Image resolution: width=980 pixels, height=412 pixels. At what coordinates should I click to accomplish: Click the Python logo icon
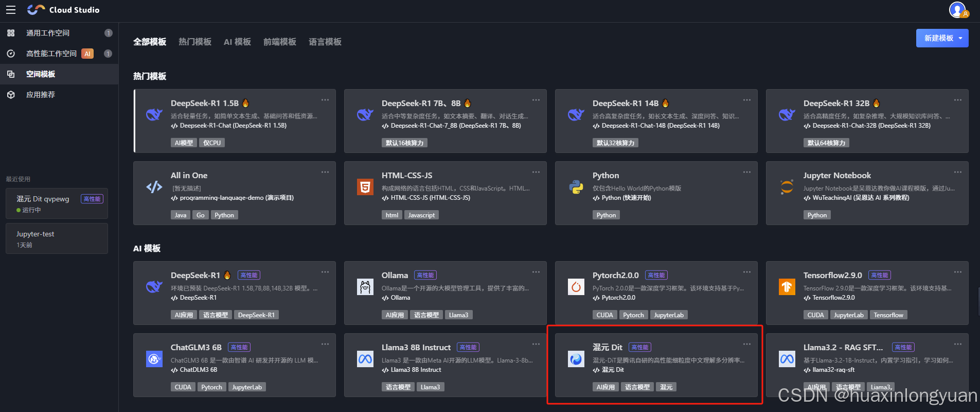[576, 186]
